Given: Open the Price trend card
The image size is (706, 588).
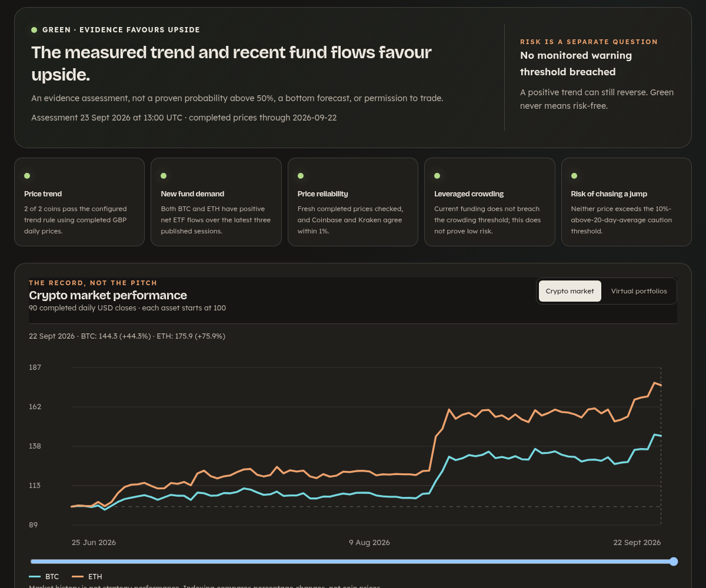Looking at the screenshot, I should point(79,202).
